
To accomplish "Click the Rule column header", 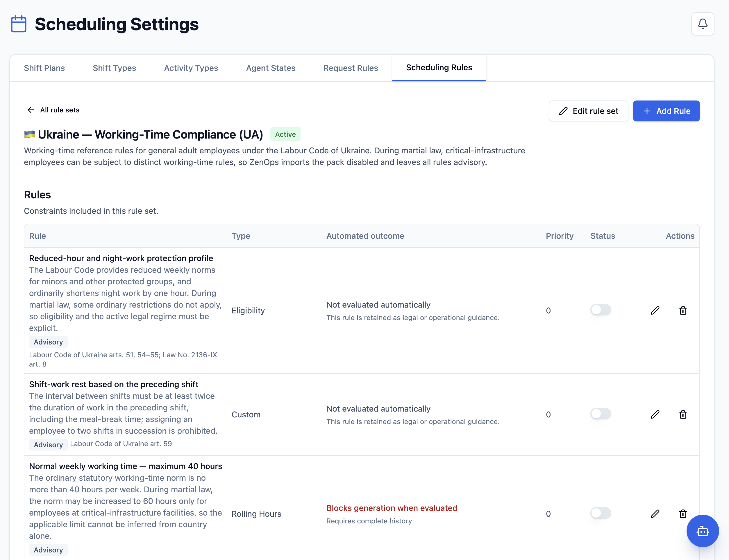I will tap(37, 236).
